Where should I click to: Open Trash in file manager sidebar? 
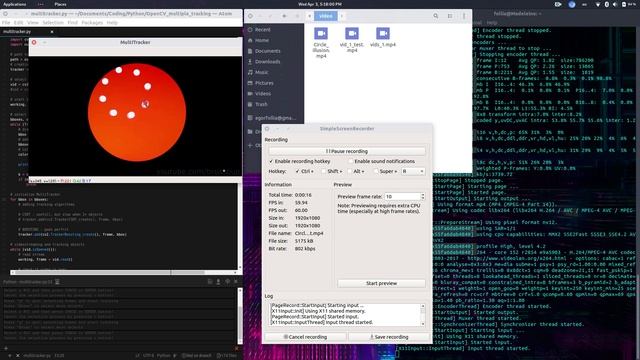pos(258,104)
